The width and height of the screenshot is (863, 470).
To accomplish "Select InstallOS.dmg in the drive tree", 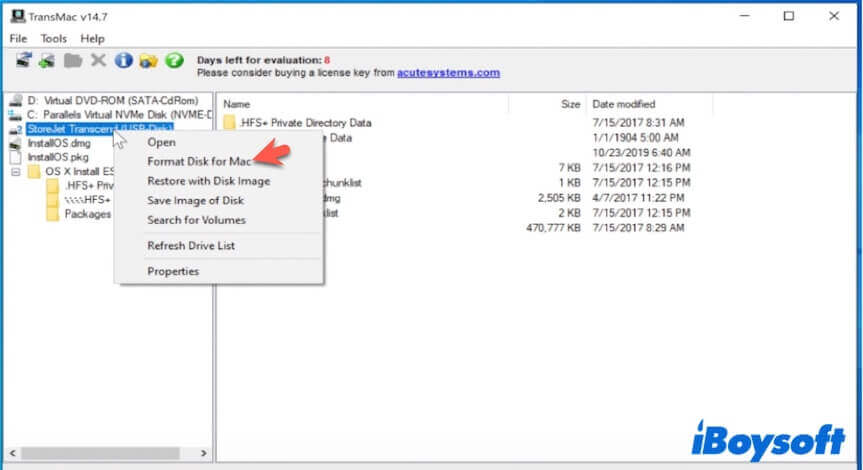I will pos(58,143).
